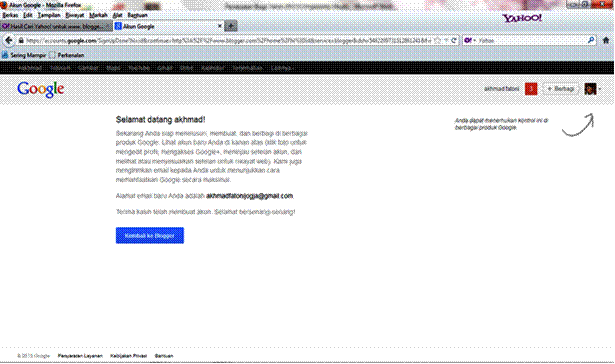Viewport: 615px width, 364px height.
Task: Open a new tab with the plus button
Action: coord(231,26)
